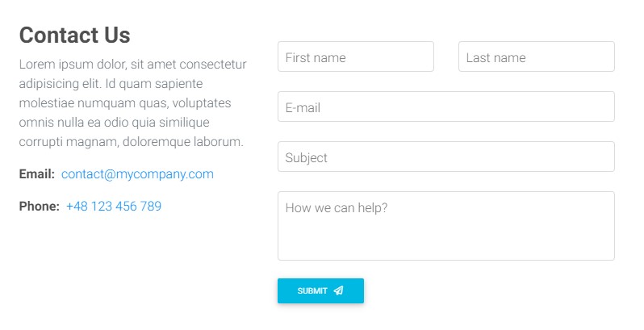Select the E-mail input field
The width and height of the screenshot is (644, 330).
445,107
